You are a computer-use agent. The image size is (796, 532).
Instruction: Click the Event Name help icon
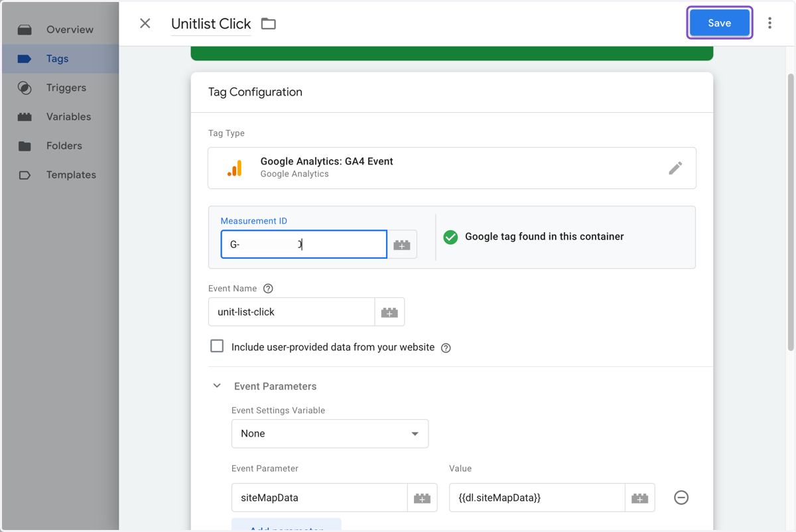tap(268, 289)
